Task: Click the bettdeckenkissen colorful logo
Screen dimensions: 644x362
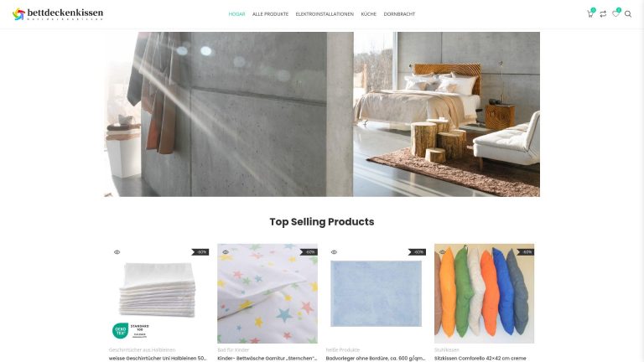Action: (x=58, y=14)
